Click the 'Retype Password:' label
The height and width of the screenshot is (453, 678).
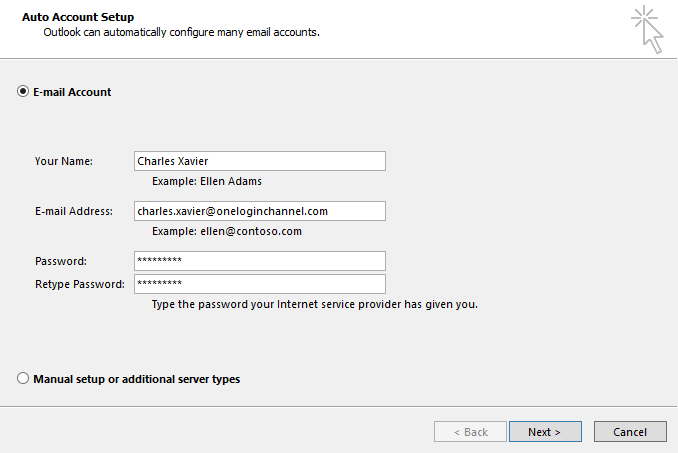pyautogui.click(x=80, y=284)
